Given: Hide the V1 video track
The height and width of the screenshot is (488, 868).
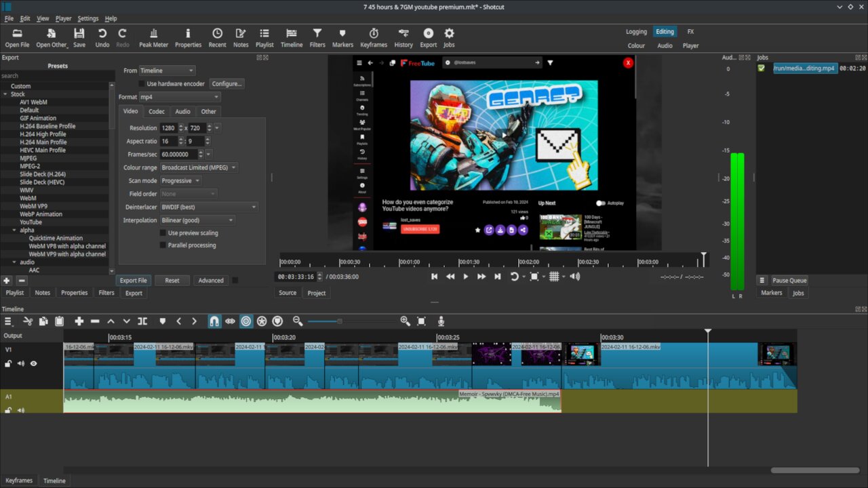Looking at the screenshot, I should 33,363.
